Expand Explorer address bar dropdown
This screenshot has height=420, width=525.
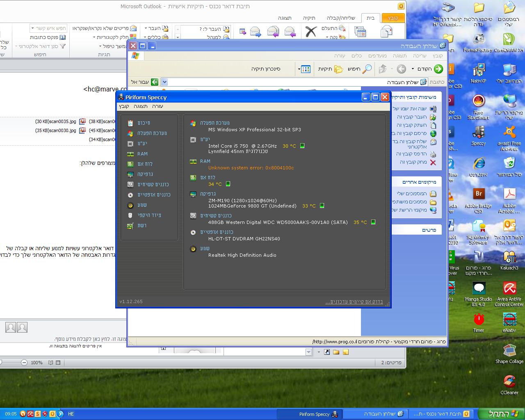pyautogui.click(x=164, y=82)
